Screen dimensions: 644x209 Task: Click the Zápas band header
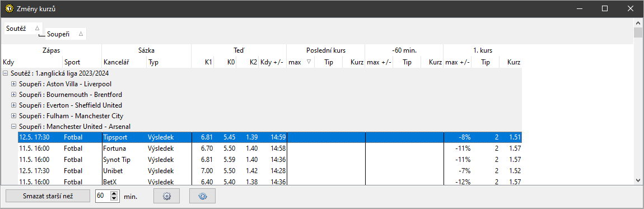click(52, 50)
